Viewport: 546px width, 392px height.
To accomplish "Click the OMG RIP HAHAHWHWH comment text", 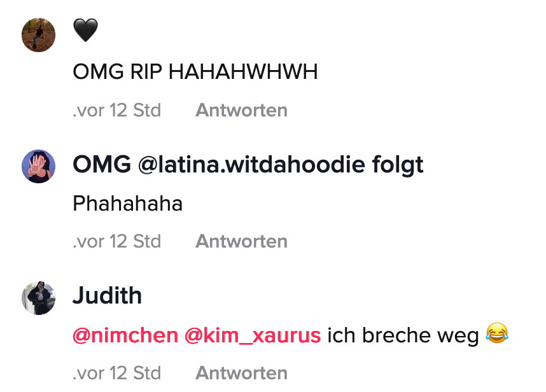I will pos(195,72).
